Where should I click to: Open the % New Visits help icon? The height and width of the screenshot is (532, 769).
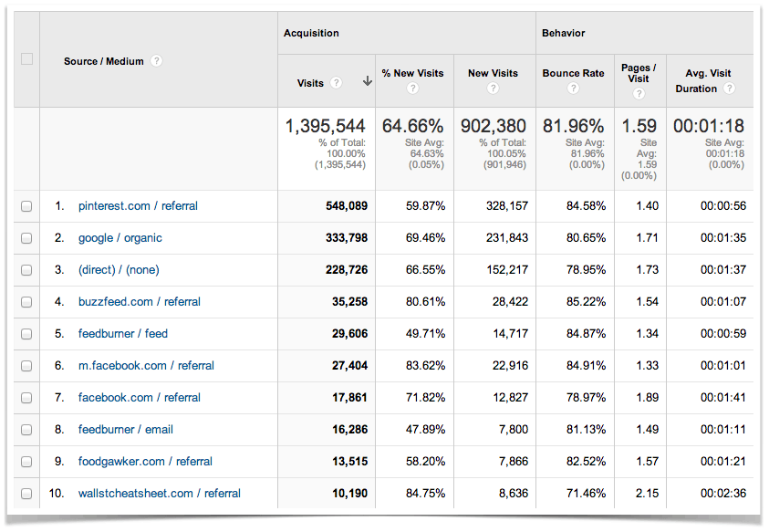(x=413, y=89)
